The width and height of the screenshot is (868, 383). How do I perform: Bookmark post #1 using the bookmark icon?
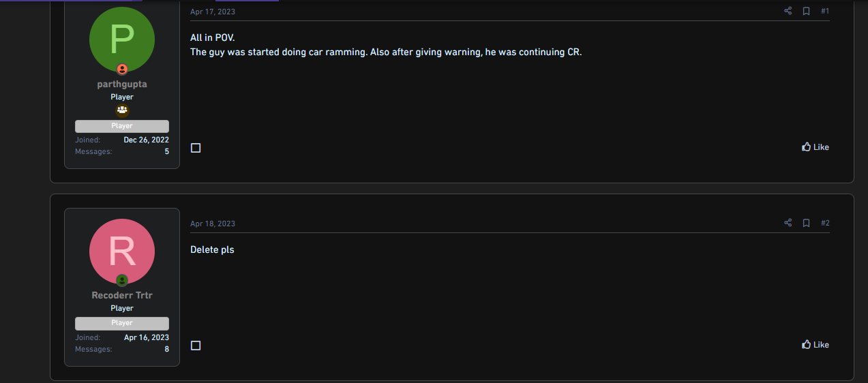click(806, 11)
